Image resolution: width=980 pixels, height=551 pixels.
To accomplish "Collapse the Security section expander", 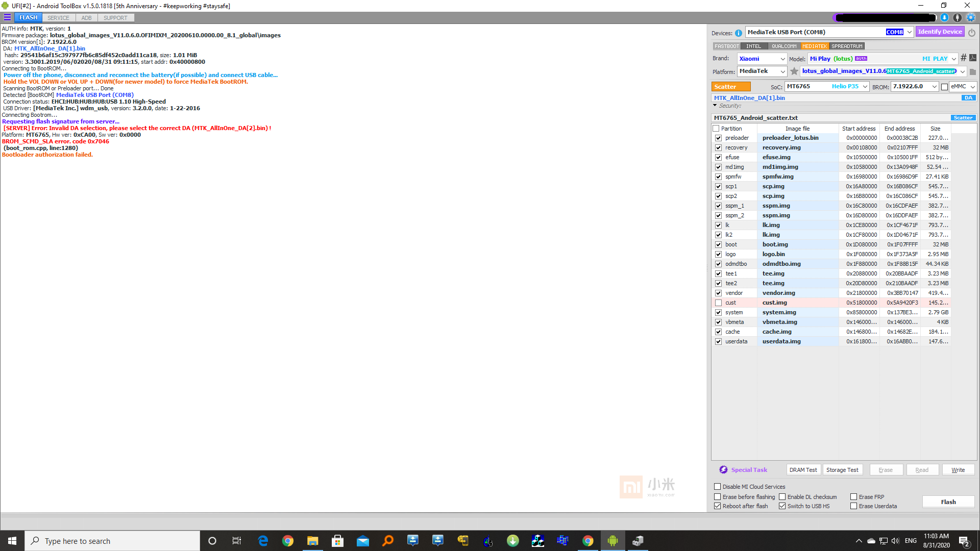I will coord(715,106).
